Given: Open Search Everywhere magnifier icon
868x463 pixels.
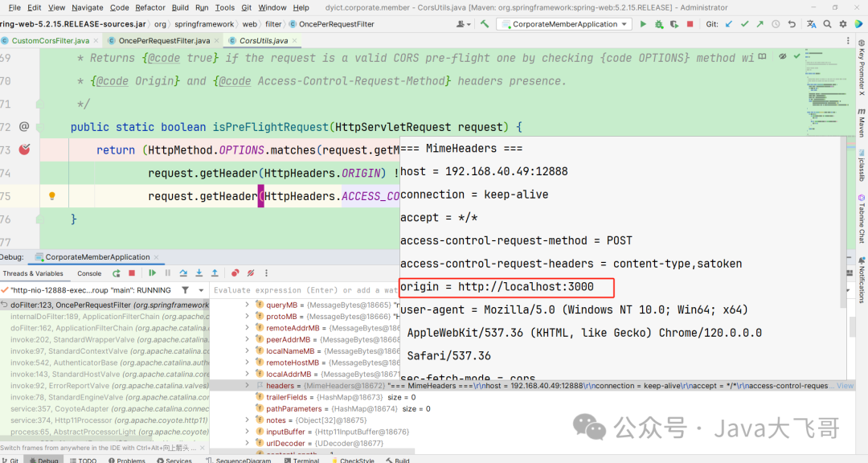Looking at the screenshot, I should click(827, 24).
